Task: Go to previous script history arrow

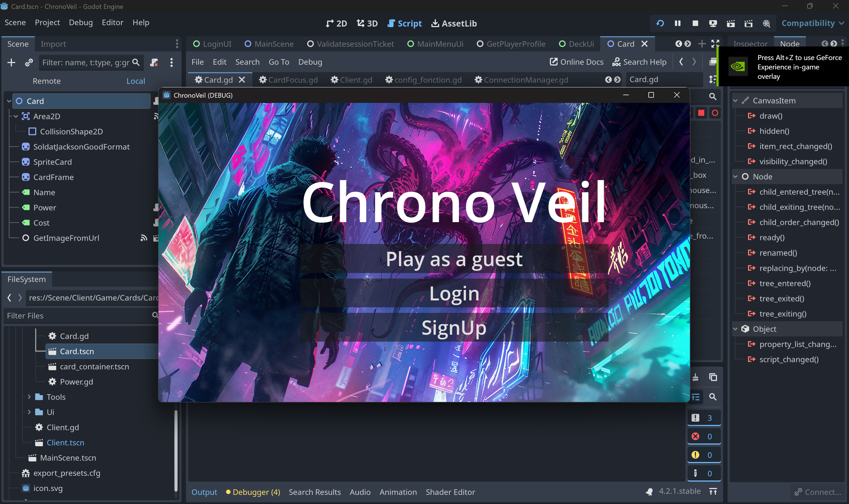Action: 681,62
